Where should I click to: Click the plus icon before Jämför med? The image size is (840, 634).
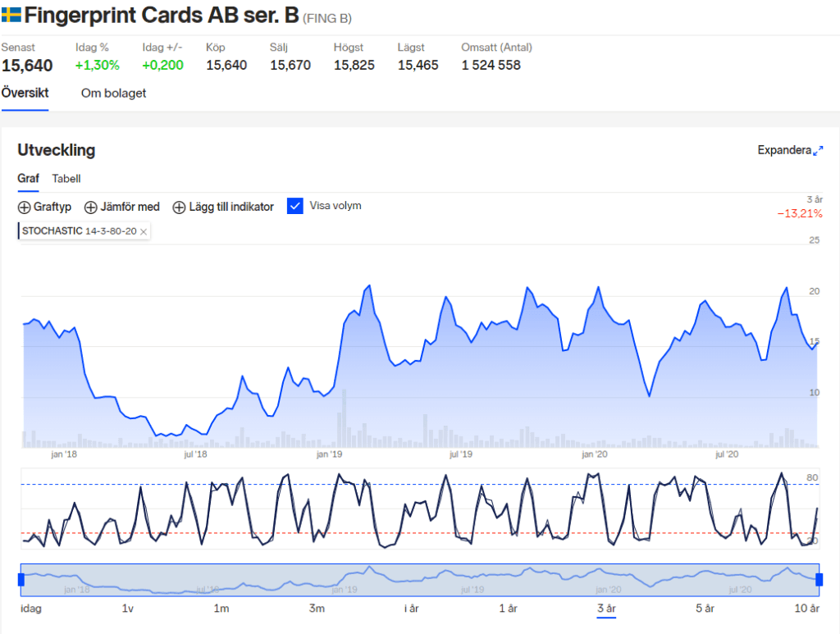pos(91,207)
